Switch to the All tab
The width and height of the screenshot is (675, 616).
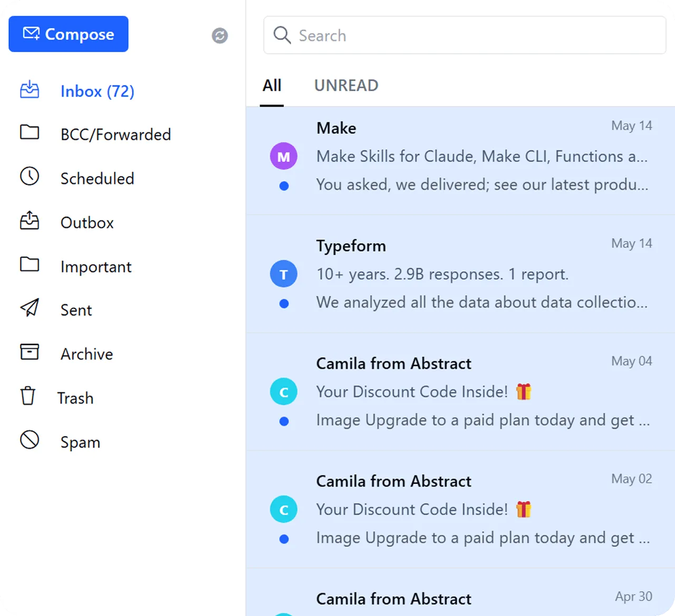[x=272, y=85]
